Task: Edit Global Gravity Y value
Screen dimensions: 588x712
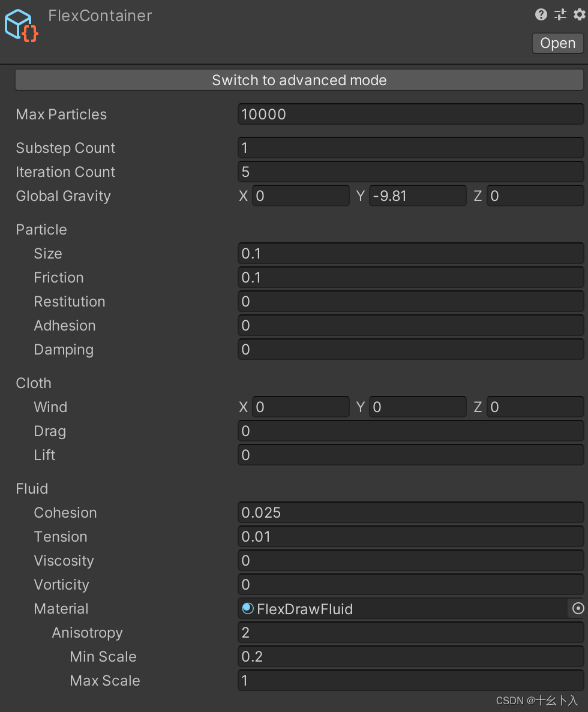Action: [x=417, y=196]
